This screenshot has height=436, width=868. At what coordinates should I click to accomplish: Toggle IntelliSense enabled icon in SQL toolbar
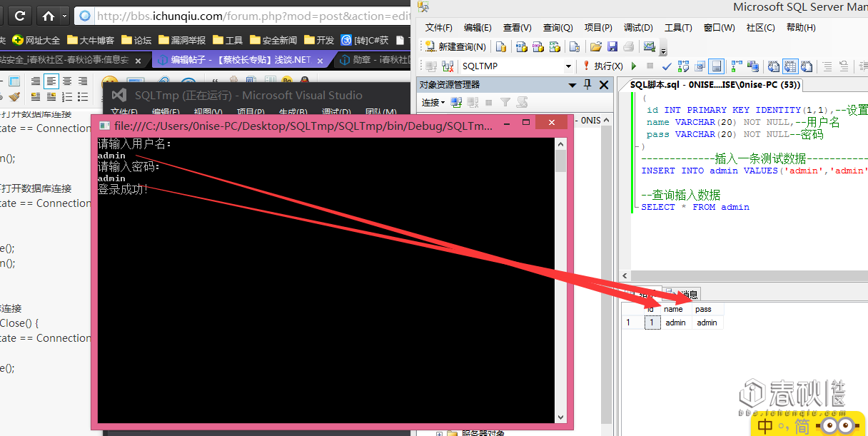(716, 66)
